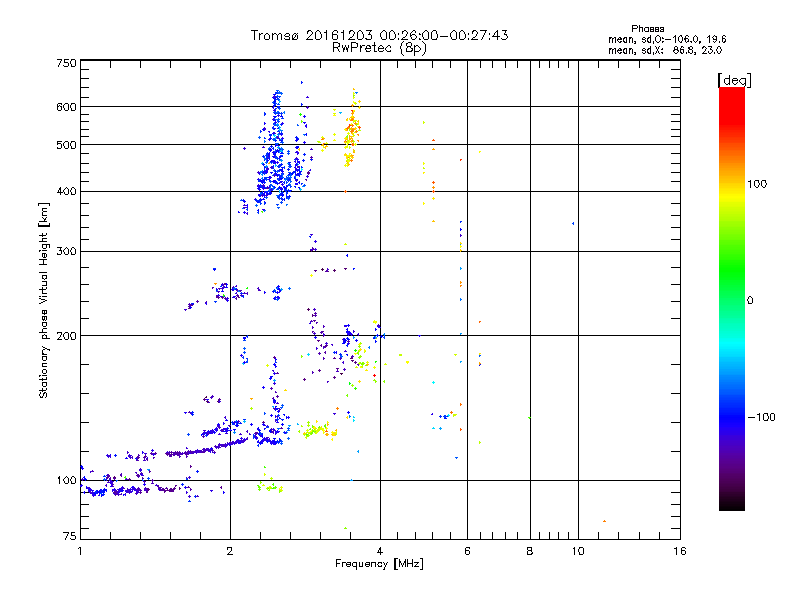Screen dimensions: 800x600
Task: Click the x-axis tick label '6'
Action: [467, 551]
